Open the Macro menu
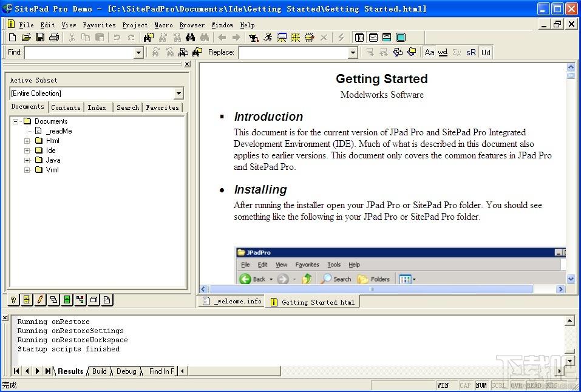 [163, 25]
